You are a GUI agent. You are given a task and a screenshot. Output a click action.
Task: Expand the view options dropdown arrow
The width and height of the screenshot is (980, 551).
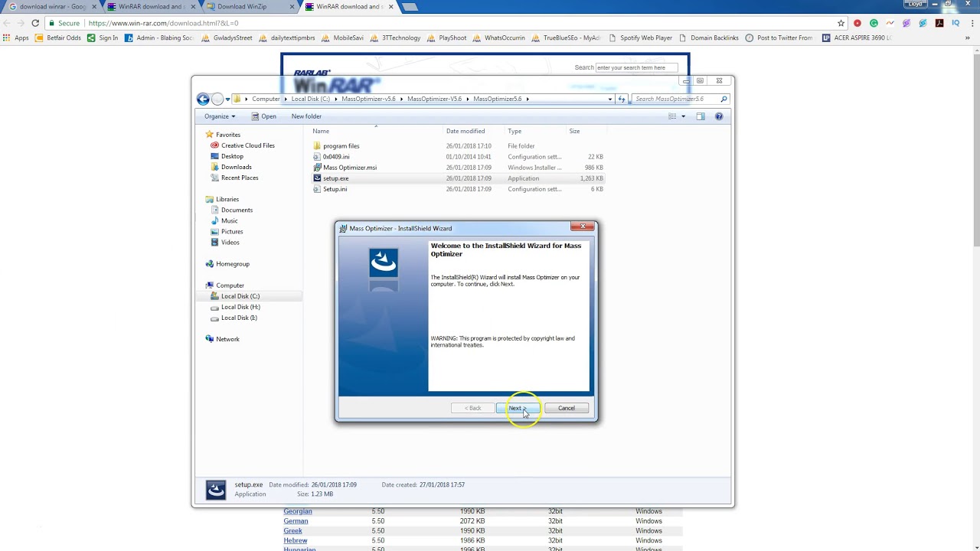[x=683, y=116]
